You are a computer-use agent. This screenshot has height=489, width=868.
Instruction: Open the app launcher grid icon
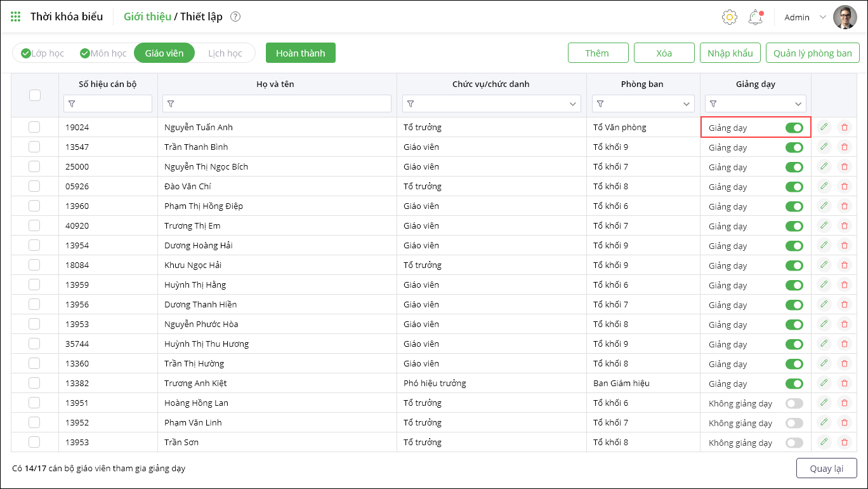(16, 17)
